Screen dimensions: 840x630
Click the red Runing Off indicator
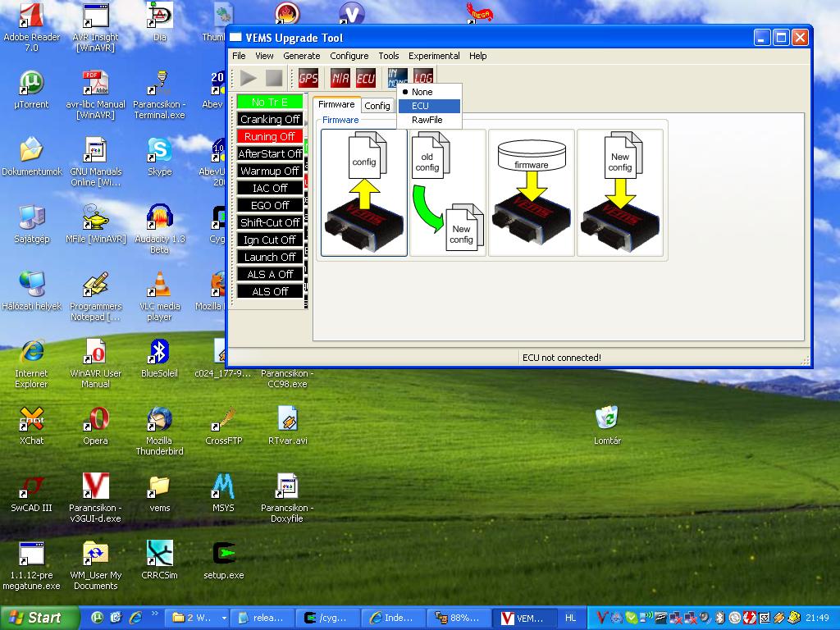[270, 136]
